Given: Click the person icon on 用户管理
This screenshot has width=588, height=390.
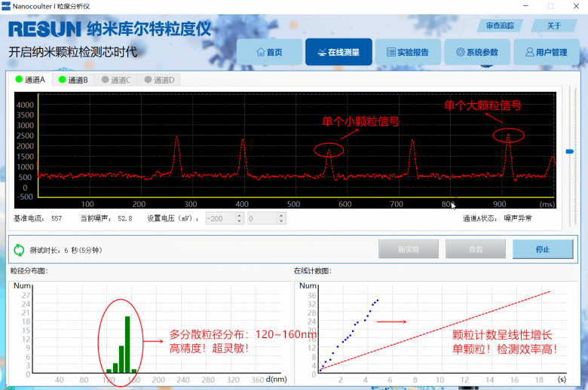Looking at the screenshot, I should point(529,52).
